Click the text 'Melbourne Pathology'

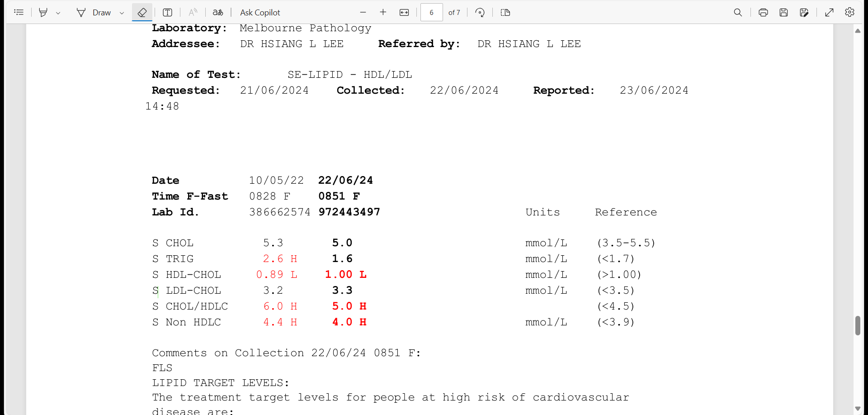click(x=305, y=28)
